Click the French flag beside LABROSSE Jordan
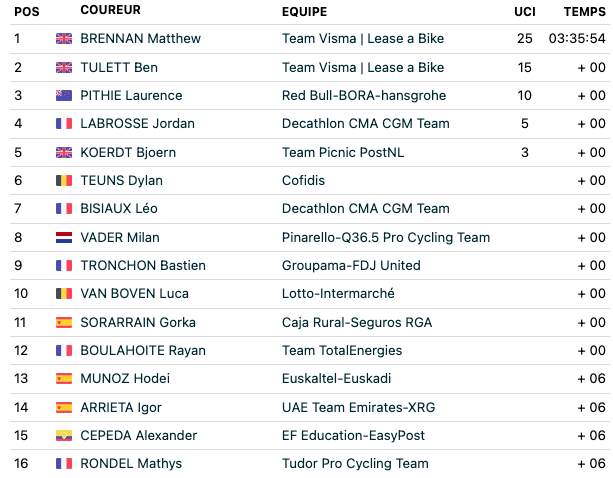This screenshot has height=478, width=613. (x=64, y=124)
